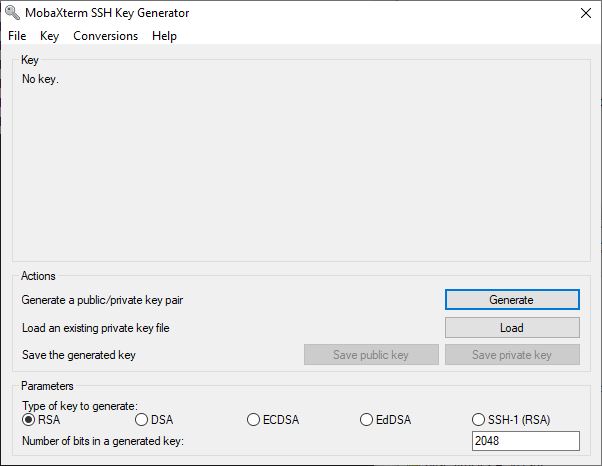Click the 'No key.' status text

pyautogui.click(x=40, y=79)
